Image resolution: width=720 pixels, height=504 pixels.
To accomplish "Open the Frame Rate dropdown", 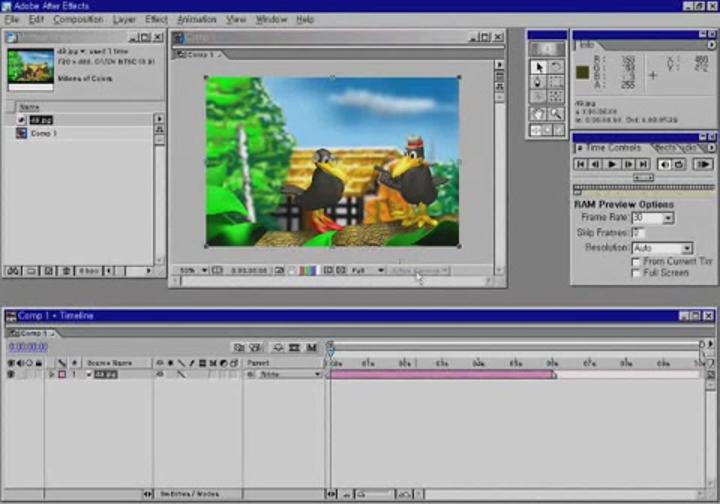I will pos(669,218).
